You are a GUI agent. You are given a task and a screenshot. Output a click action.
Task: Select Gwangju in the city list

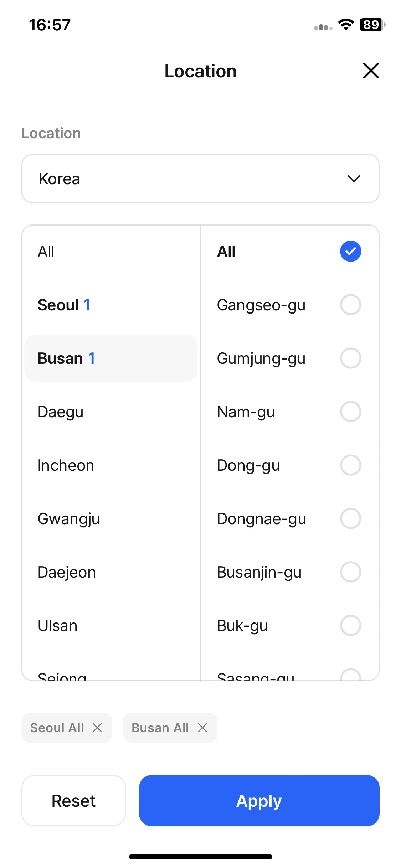[111, 518]
